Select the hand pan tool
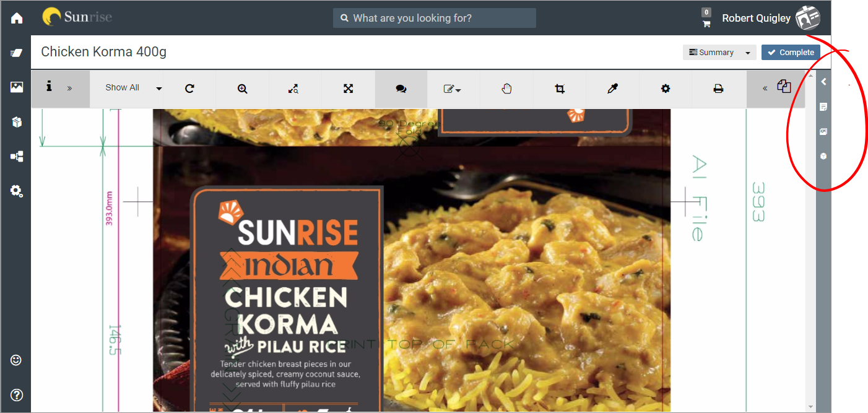868x413 pixels. tap(506, 89)
